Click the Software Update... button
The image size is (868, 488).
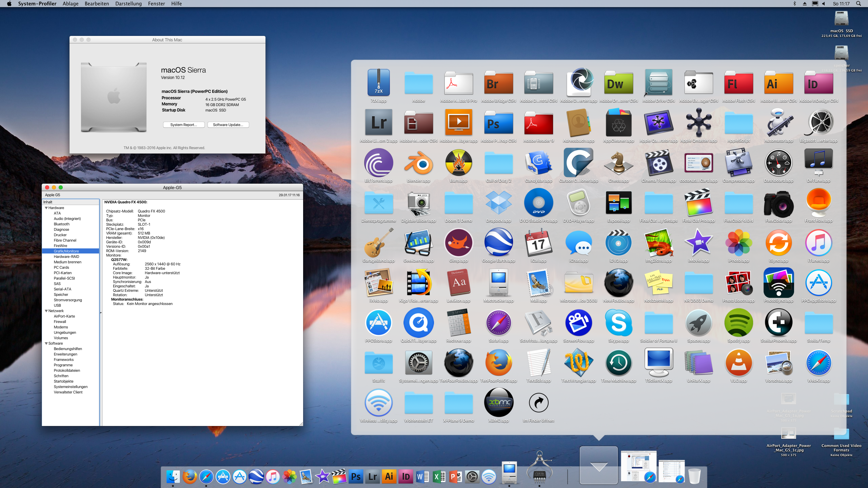228,125
